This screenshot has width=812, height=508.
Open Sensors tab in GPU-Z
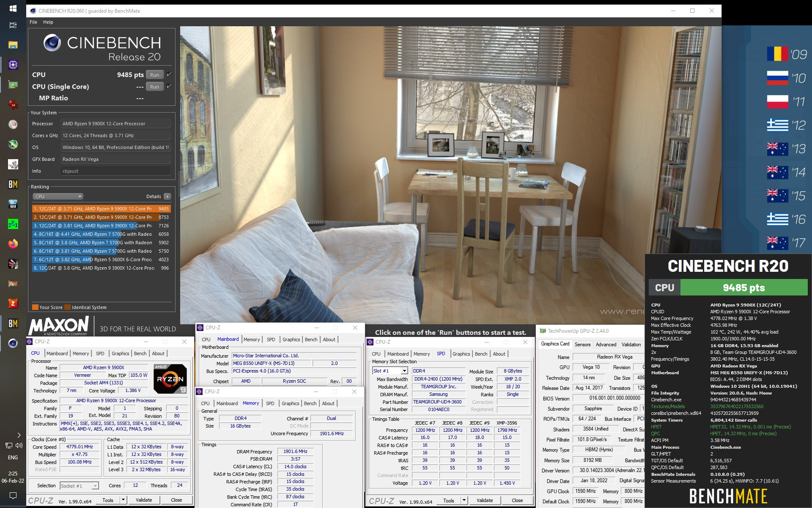pos(582,345)
